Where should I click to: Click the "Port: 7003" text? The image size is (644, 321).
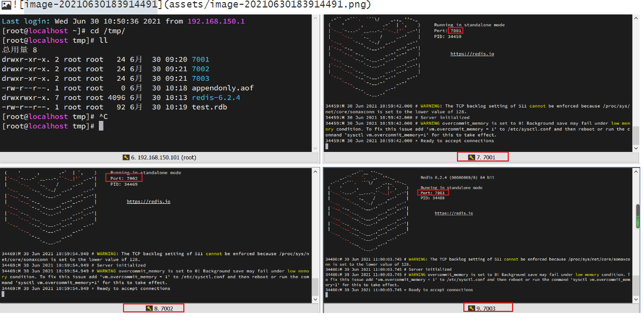click(433, 193)
